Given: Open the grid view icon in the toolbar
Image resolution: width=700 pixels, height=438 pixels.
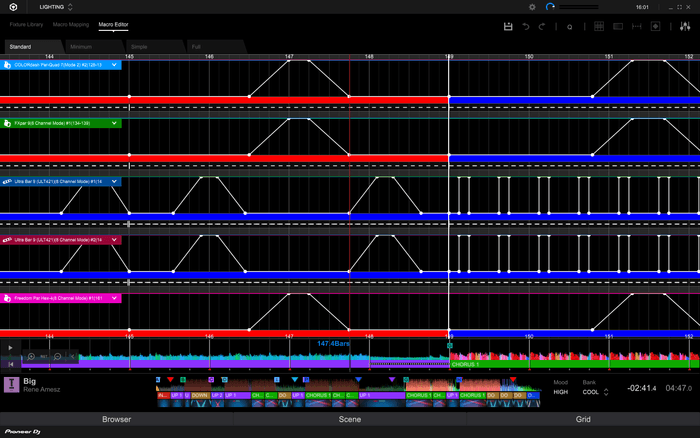Looking at the screenshot, I should coord(598,27).
